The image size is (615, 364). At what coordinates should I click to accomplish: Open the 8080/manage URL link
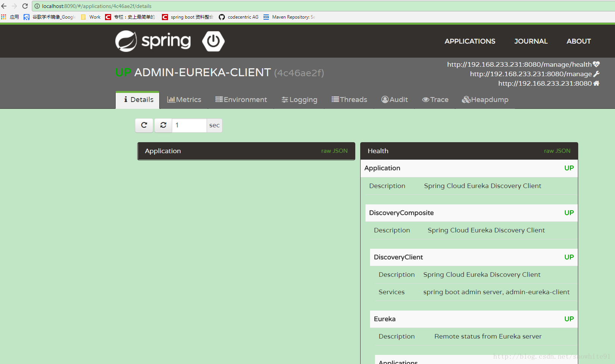coord(531,74)
